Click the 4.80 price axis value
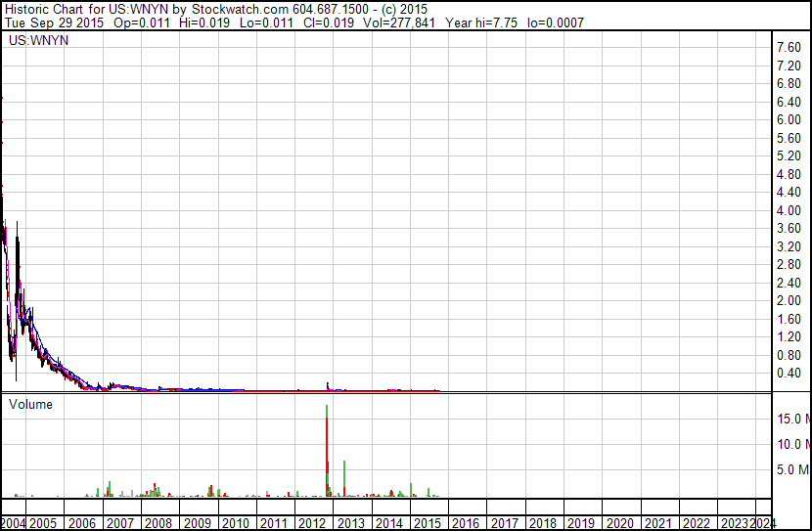Screen dimensions: 812x531 pos(789,174)
